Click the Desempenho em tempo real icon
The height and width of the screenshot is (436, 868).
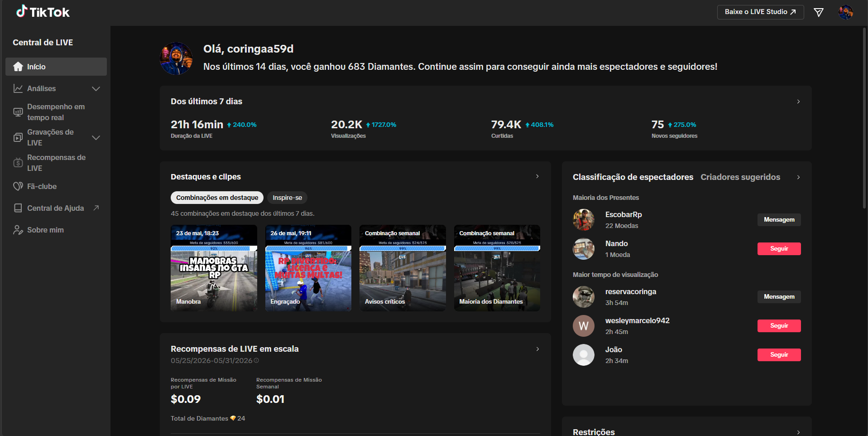click(x=18, y=112)
